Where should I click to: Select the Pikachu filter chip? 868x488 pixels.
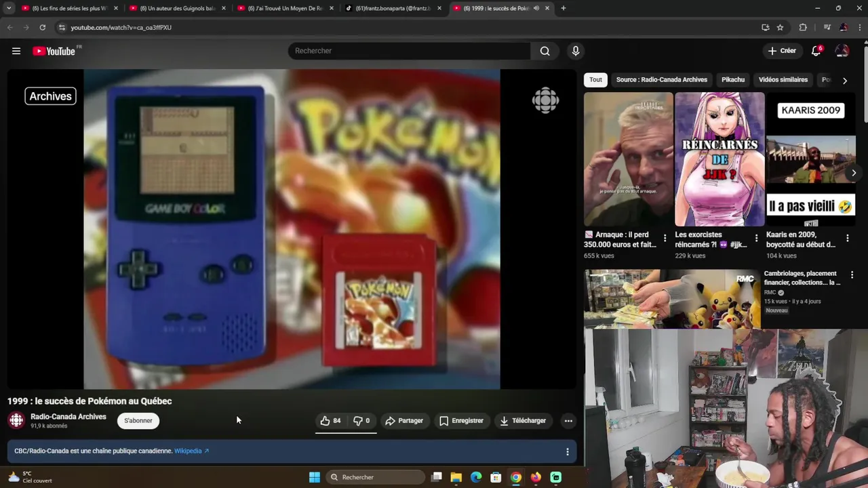(x=733, y=80)
